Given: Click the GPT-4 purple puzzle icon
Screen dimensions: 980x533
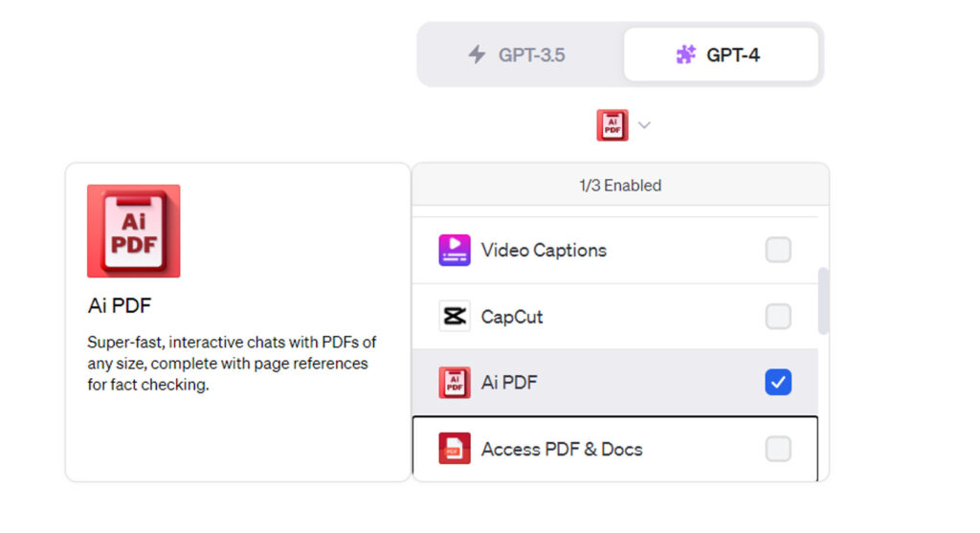Looking at the screenshot, I should coord(686,55).
